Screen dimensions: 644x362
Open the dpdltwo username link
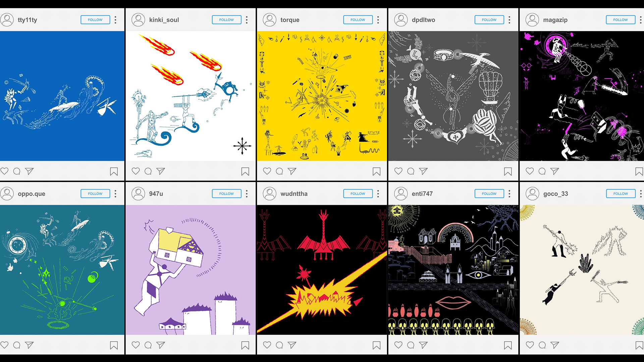[423, 20]
